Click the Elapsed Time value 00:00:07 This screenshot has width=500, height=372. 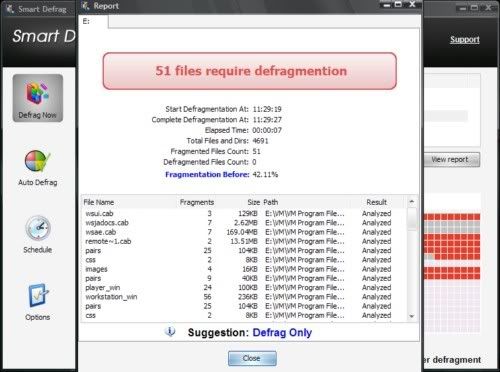[x=267, y=130]
